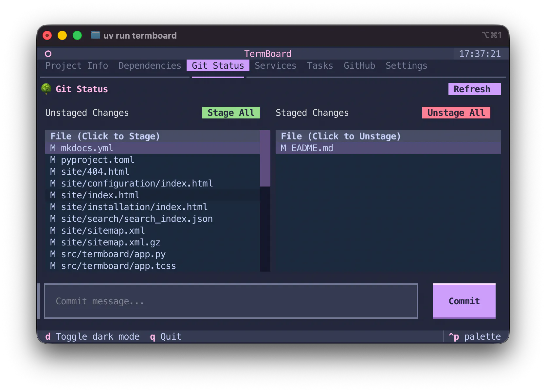Click the tree icon beside Git Status heading
This screenshot has width=546, height=392.
(46, 89)
